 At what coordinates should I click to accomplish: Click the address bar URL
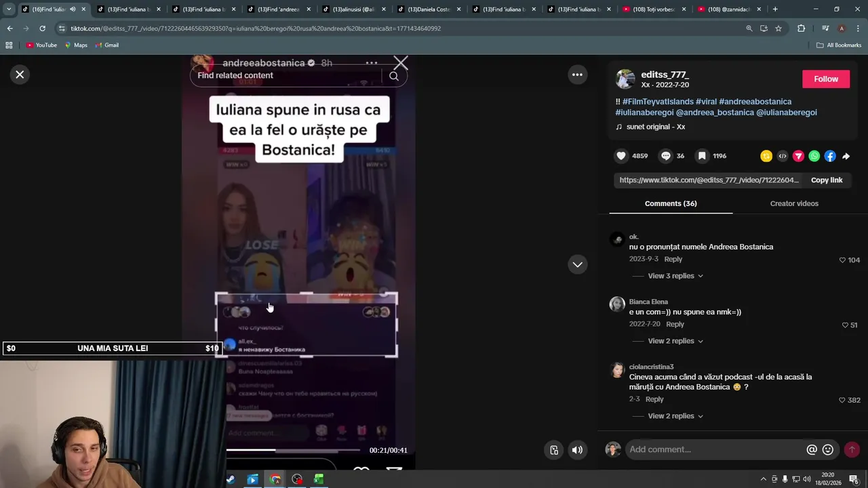coord(256,28)
